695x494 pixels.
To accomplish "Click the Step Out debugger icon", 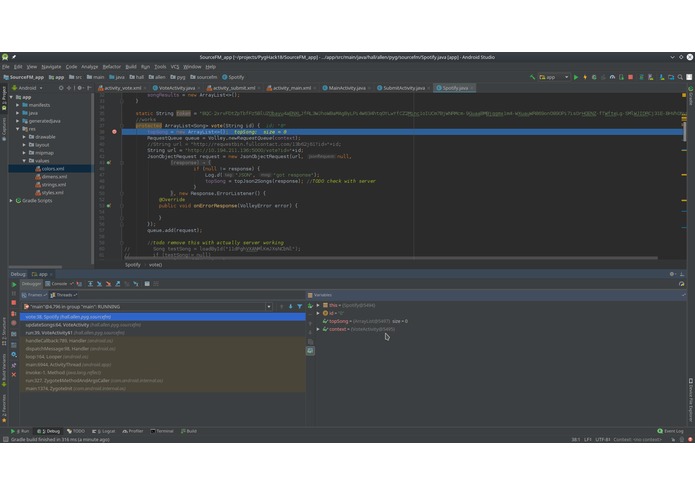I will (118, 284).
